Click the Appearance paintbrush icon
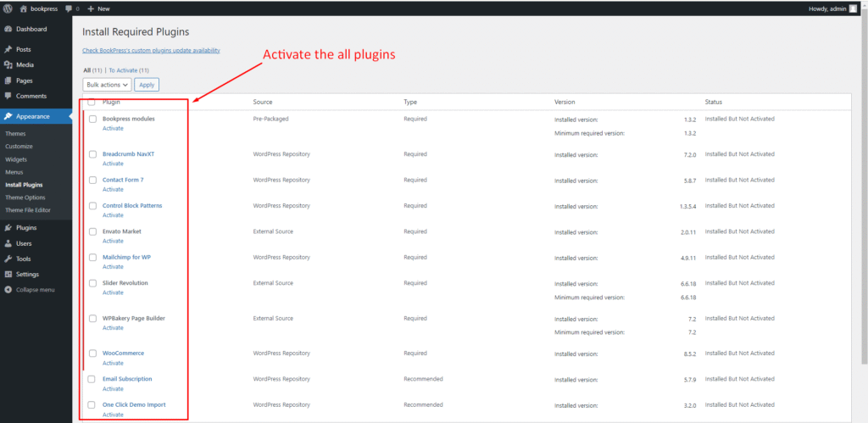Viewport: 868px width, 423px height. (x=8, y=116)
